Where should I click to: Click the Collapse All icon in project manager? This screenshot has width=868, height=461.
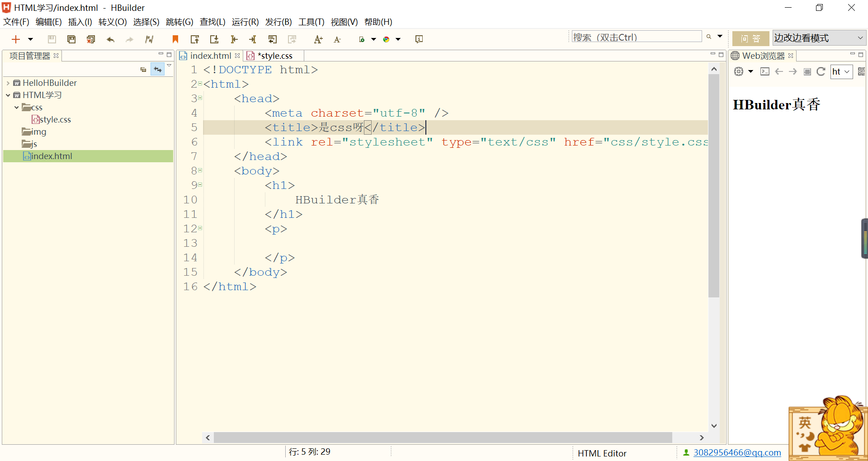[143, 70]
